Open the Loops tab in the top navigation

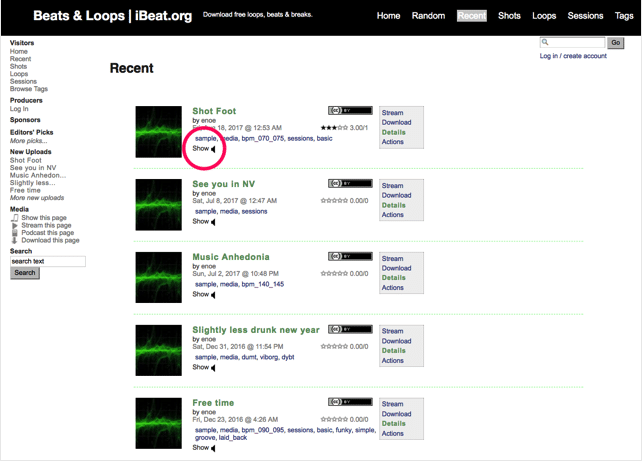pyautogui.click(x=544, y=16)
